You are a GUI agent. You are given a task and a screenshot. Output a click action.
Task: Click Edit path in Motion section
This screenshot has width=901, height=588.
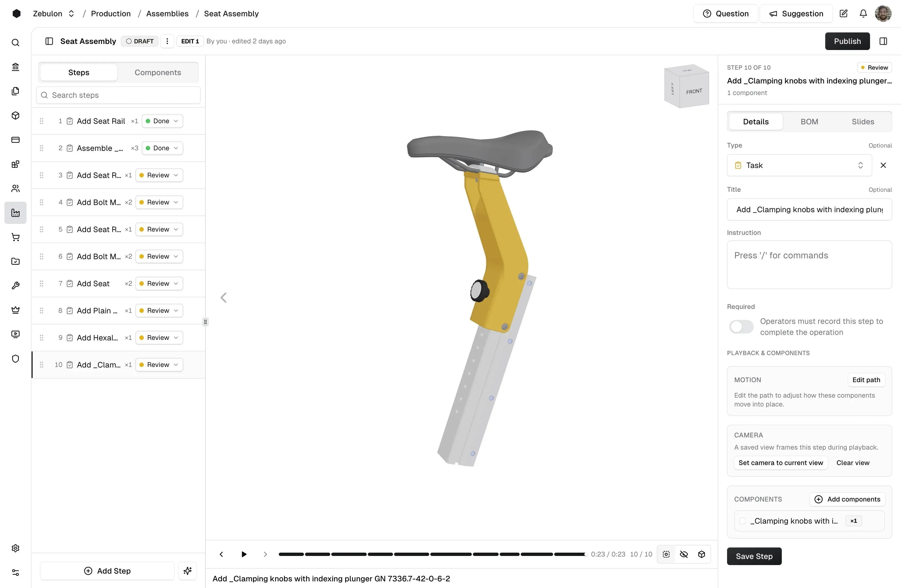click(866, 380)
